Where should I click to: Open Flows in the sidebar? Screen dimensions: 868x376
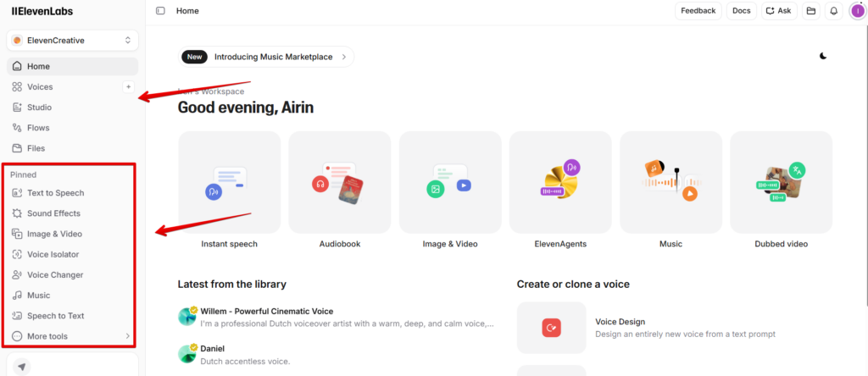point(73,128)
